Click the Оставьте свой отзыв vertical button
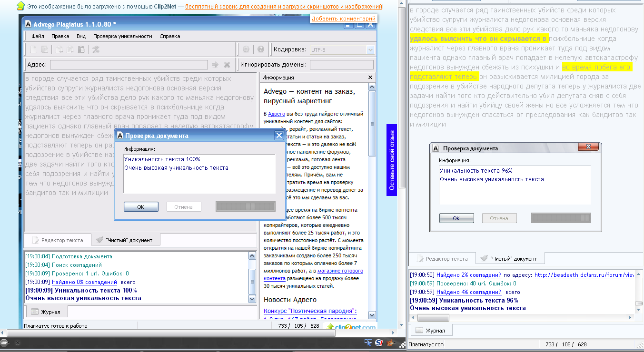This screenshot has height=352, width=644. click(392, 160)
